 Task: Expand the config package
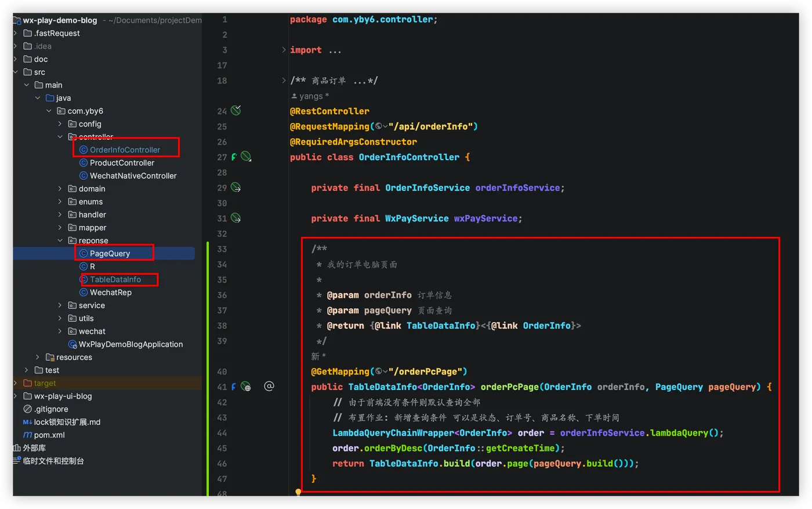pos(60,124)
